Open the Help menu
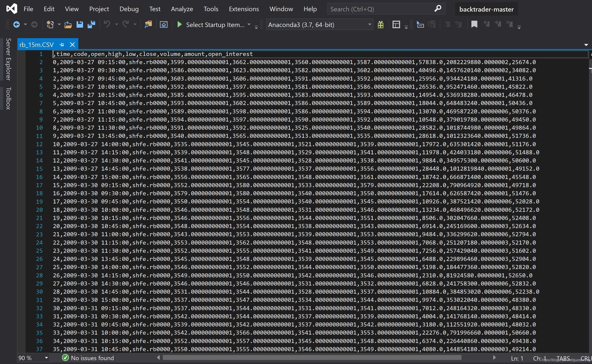The height and width of the screenshot is (364, 592). [x=310, y=9]
